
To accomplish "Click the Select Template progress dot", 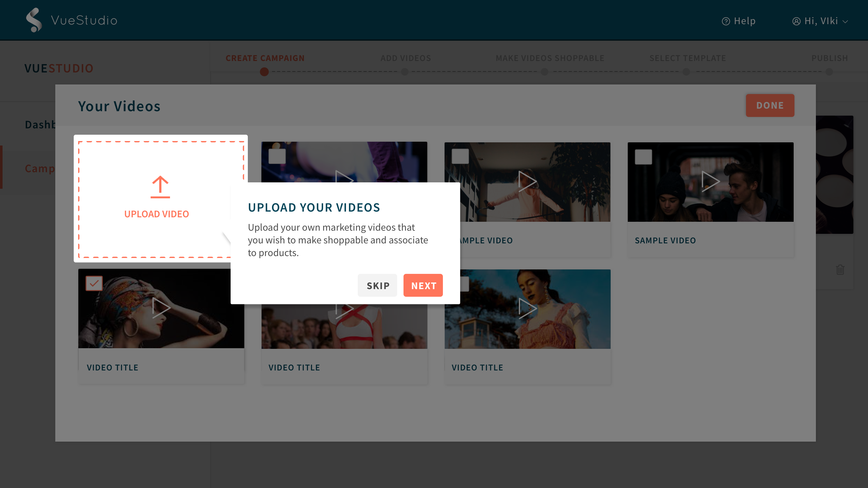I will coord(686,72).
